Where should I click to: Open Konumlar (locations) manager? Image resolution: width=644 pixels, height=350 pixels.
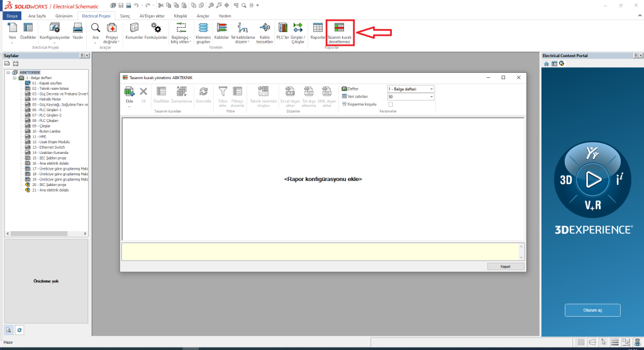pos(134,28)
